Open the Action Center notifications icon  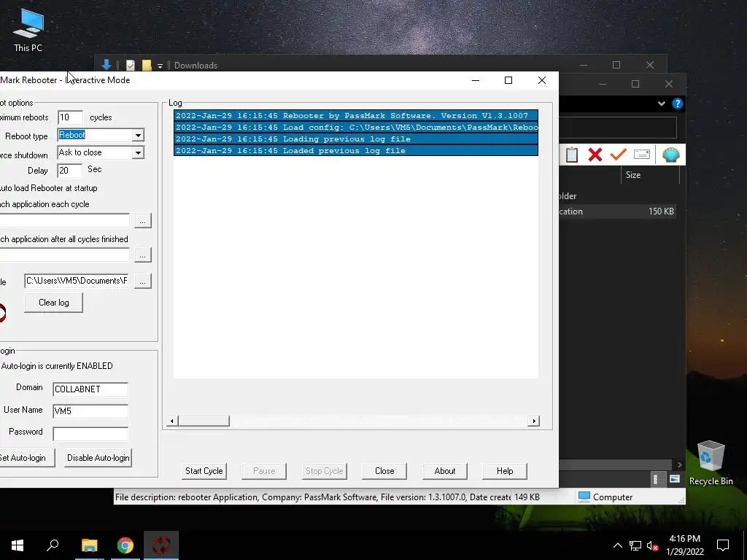point(723,545)
